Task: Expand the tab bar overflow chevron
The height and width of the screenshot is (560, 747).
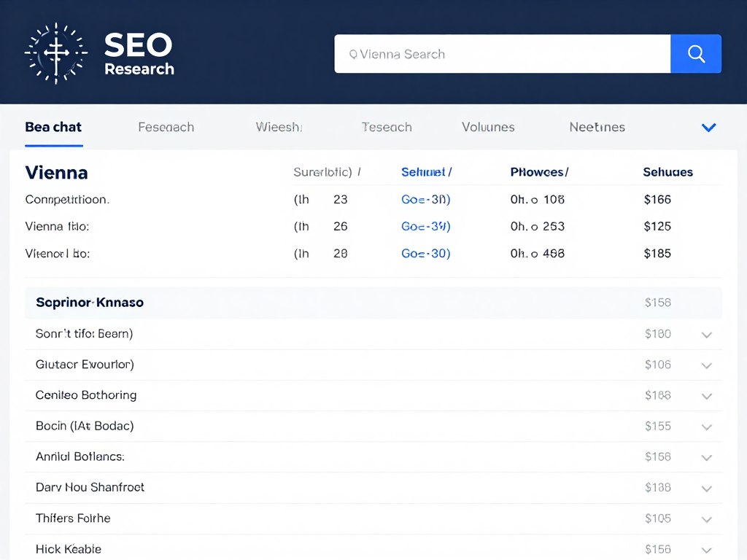Action: pyautogui.click(x=708, y=128)
